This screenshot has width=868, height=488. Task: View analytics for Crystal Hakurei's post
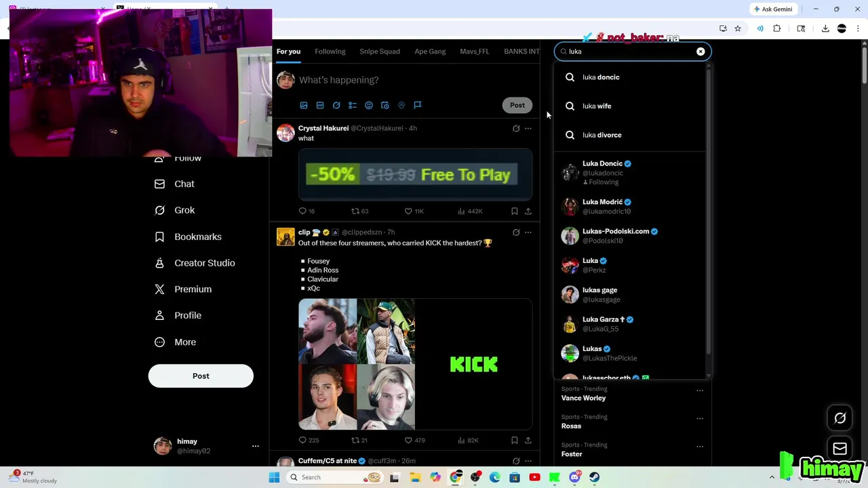[x=470, y=211]
